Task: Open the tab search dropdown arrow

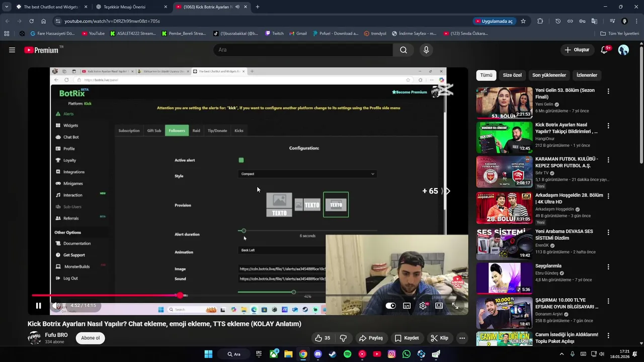Action: tap(7, 7)
